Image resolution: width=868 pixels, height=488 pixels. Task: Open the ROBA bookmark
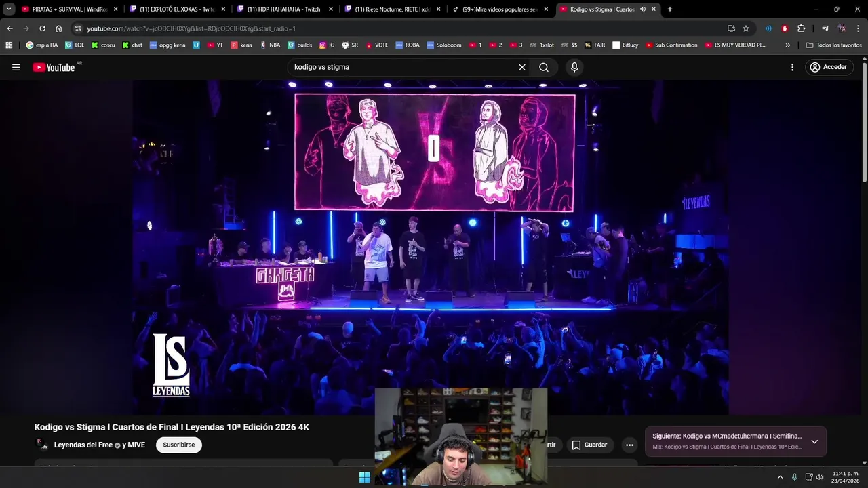408,45
